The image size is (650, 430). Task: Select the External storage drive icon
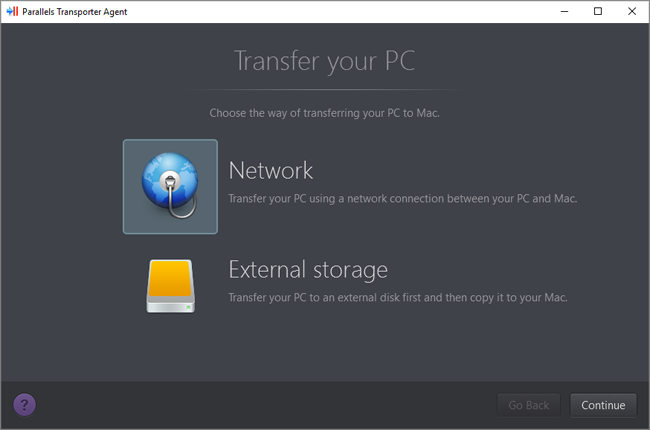click(x=170, y=286)
